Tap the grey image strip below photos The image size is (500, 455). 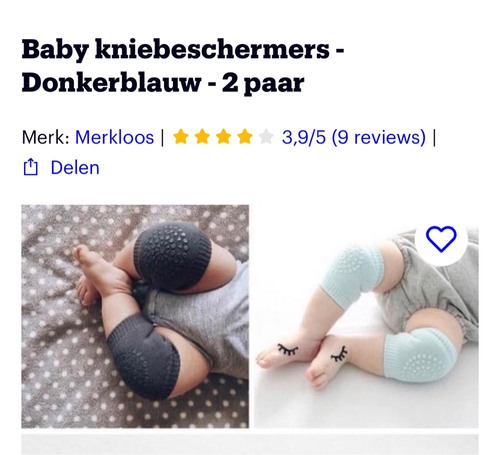coord(250,444)
